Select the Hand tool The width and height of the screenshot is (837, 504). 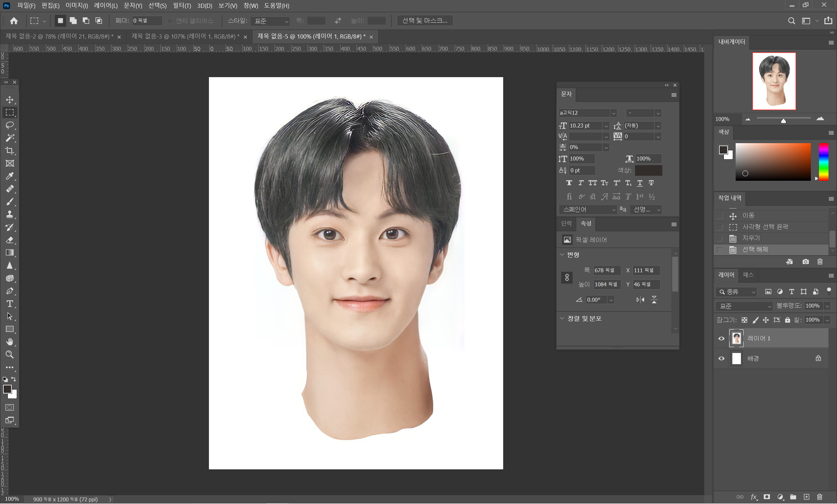[9, 342]
